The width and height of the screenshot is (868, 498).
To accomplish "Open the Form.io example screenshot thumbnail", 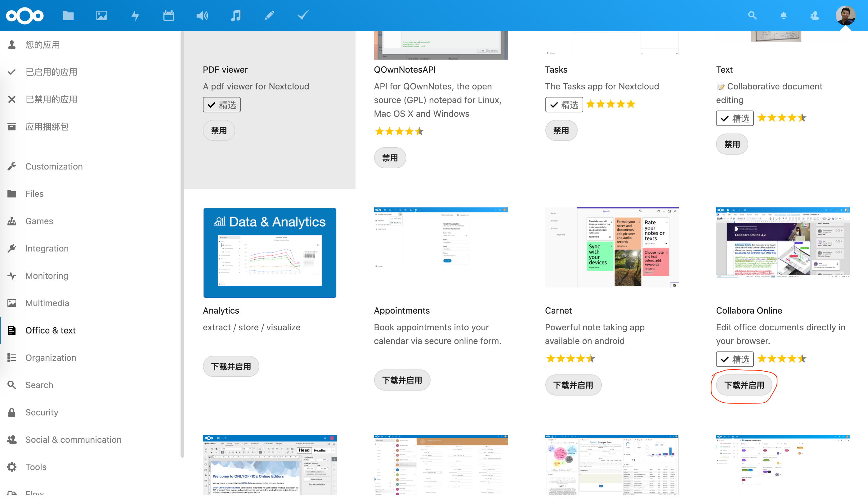I will (x=612, y=465).
